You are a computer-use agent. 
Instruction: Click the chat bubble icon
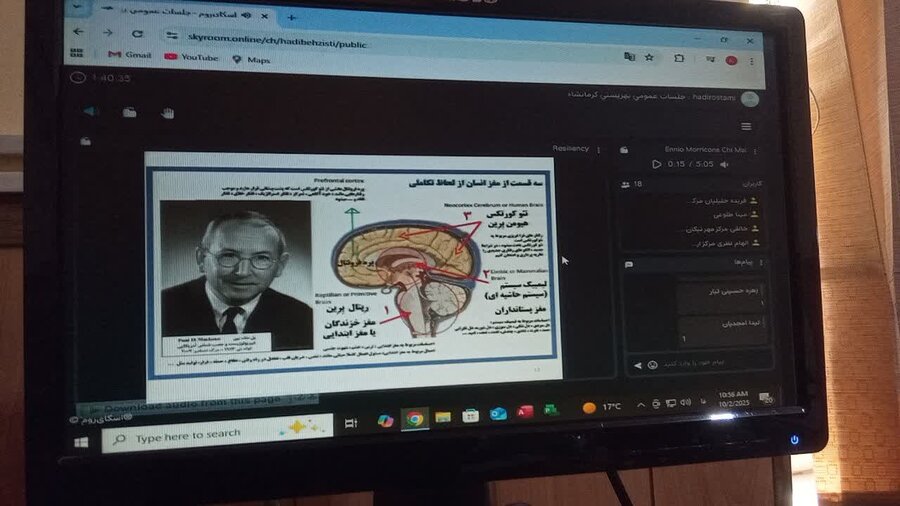tap(629, 264)
